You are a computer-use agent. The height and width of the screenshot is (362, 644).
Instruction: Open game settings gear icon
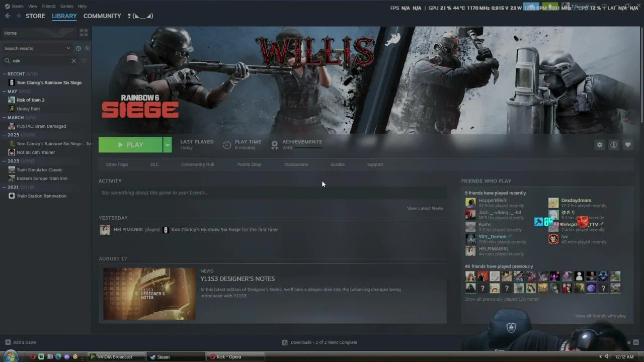[599, 145]
